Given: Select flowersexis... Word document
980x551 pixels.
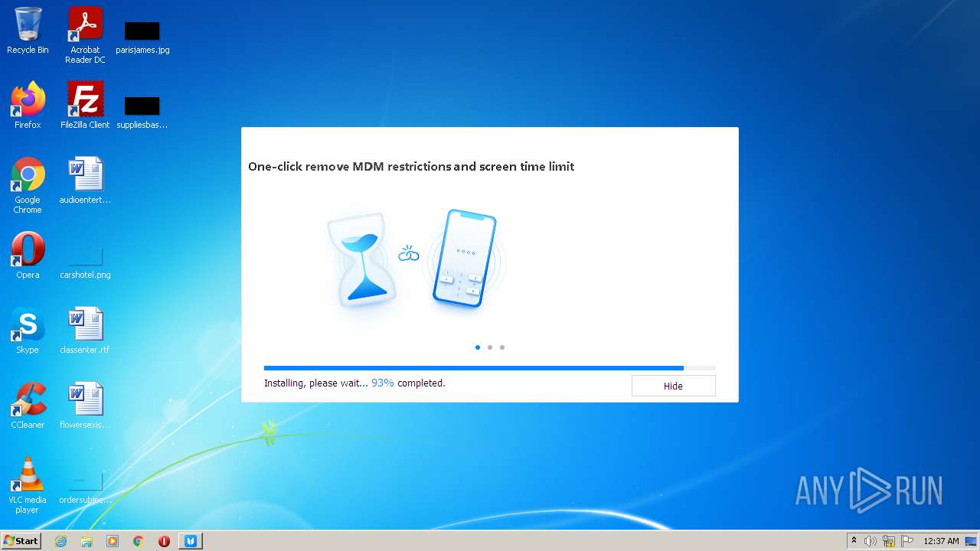Looking at the screenshot, I should [85, 405].
